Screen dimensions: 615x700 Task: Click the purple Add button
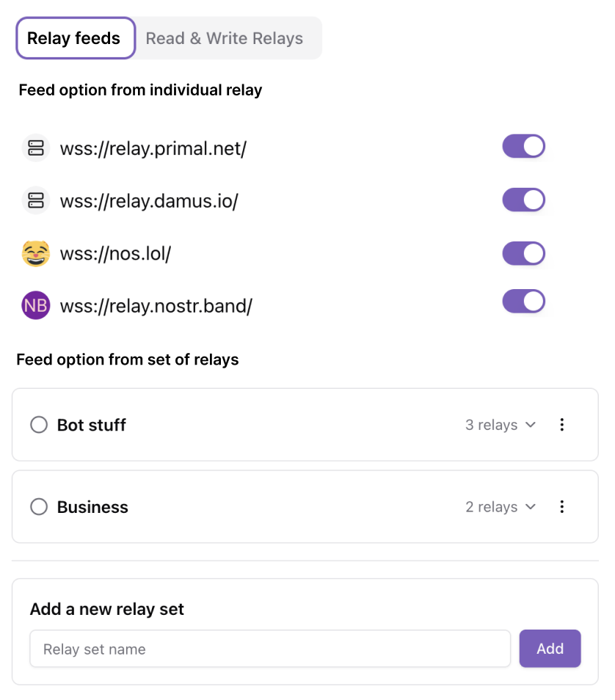(550, 649)
